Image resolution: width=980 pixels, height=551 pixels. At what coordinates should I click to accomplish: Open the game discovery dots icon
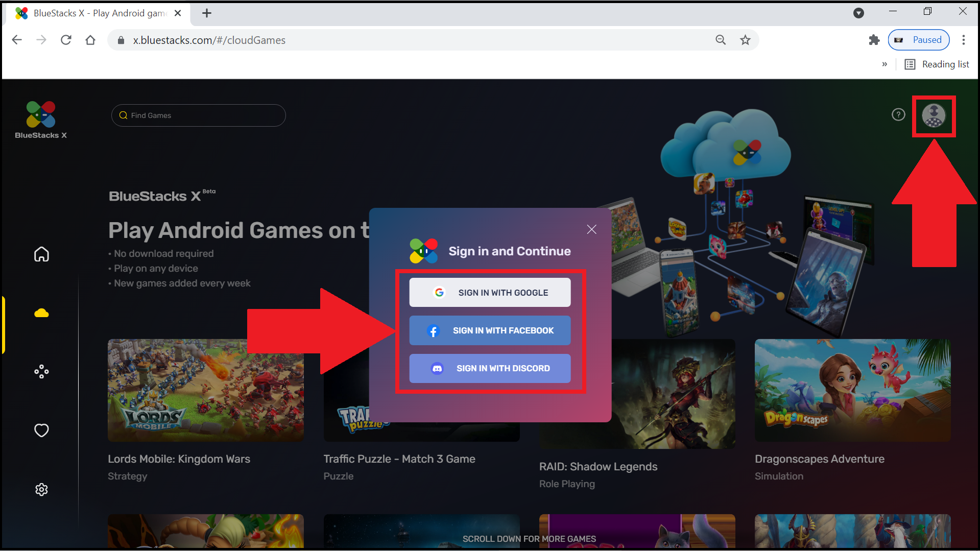coord(41,371)
